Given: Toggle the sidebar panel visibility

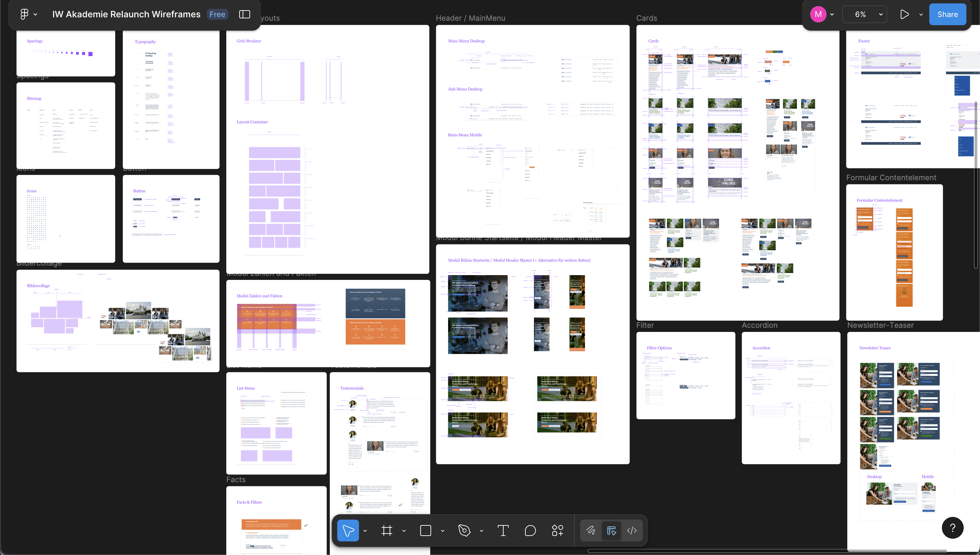Looking at the screenshot, I should coord(244,14).
